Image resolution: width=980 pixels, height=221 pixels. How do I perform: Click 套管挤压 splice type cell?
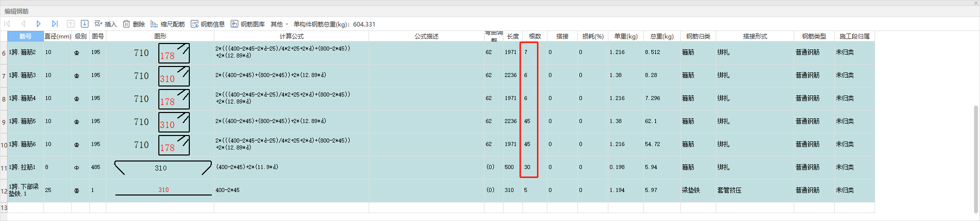[755, 190]
